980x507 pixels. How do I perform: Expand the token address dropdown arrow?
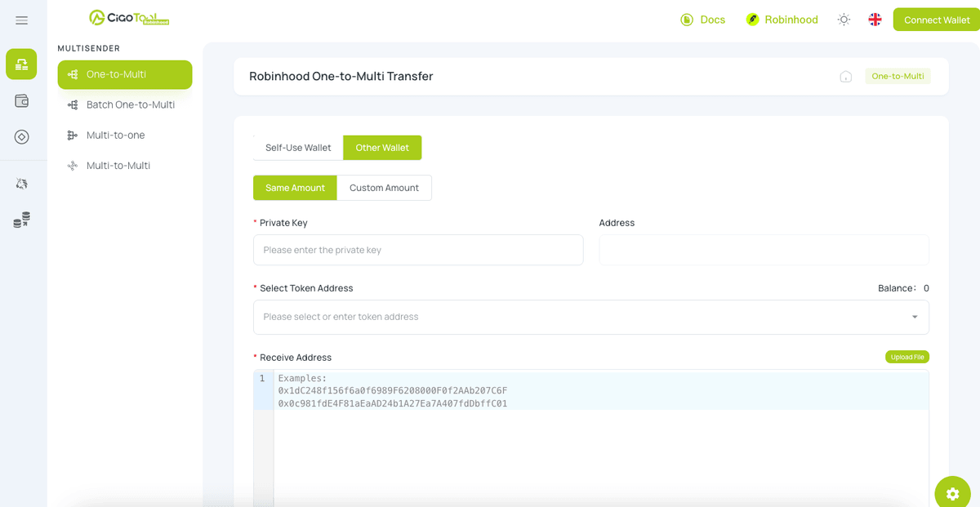point(915,317)
